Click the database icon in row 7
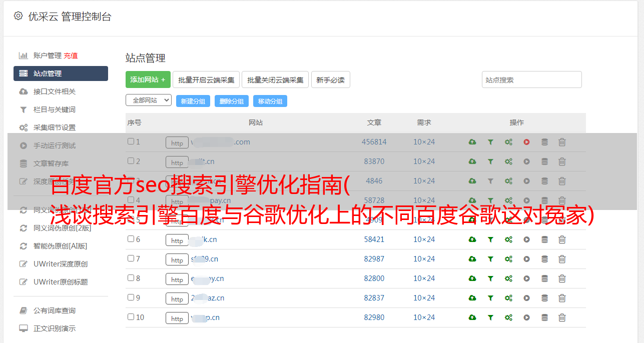Screen dimensions: 644x343 click(x=544, y=259)
